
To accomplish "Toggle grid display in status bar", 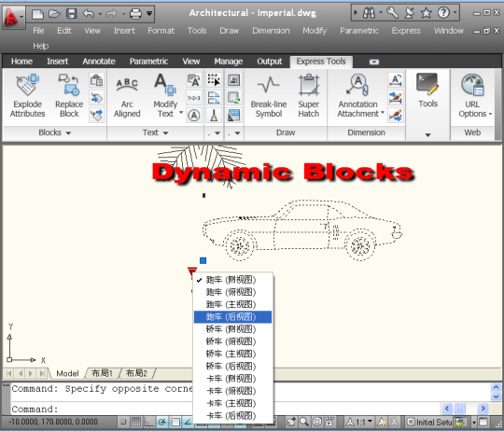I will click(x=136, y=422).
